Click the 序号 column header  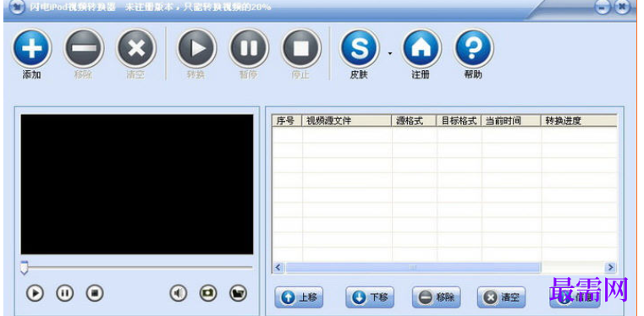287,121
